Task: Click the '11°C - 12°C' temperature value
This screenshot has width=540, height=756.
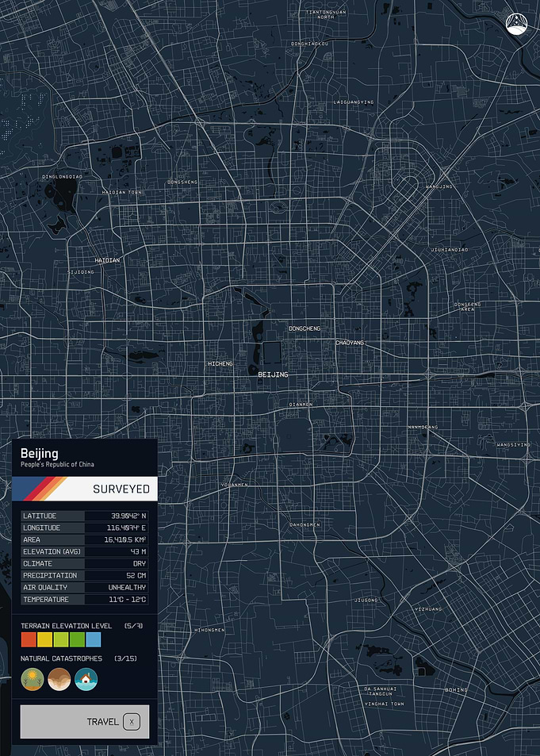Action: (128, 599)
